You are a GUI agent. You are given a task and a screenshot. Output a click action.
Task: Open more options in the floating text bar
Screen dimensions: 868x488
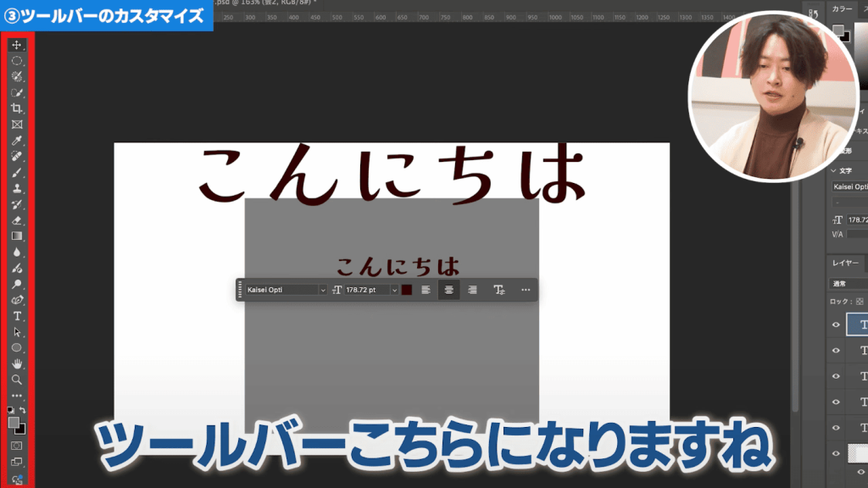[526, 290]
